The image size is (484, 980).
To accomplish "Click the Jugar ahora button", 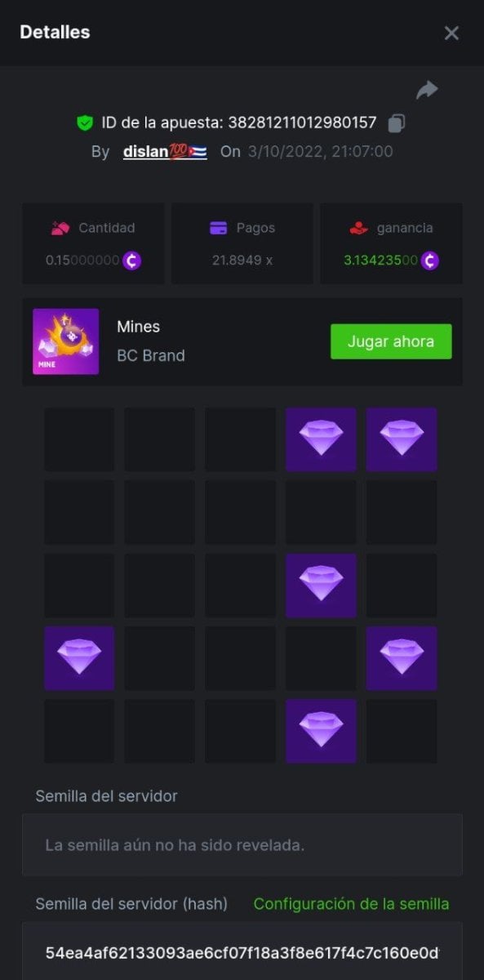I will (391, 341).
